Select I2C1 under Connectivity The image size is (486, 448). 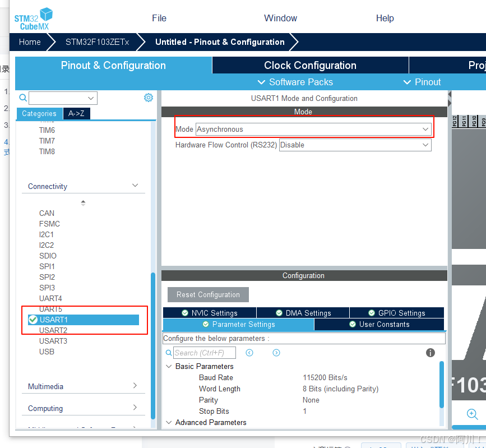pyautogui.click(x=46, y=234)
